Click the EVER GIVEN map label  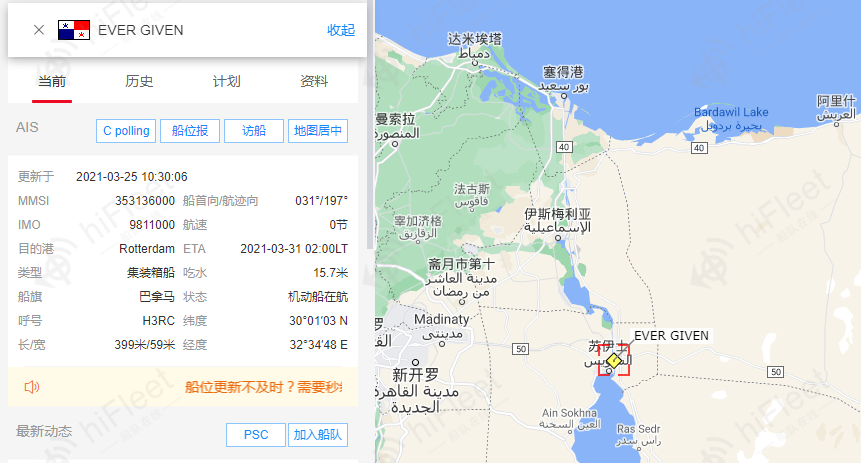coord(671,336)
